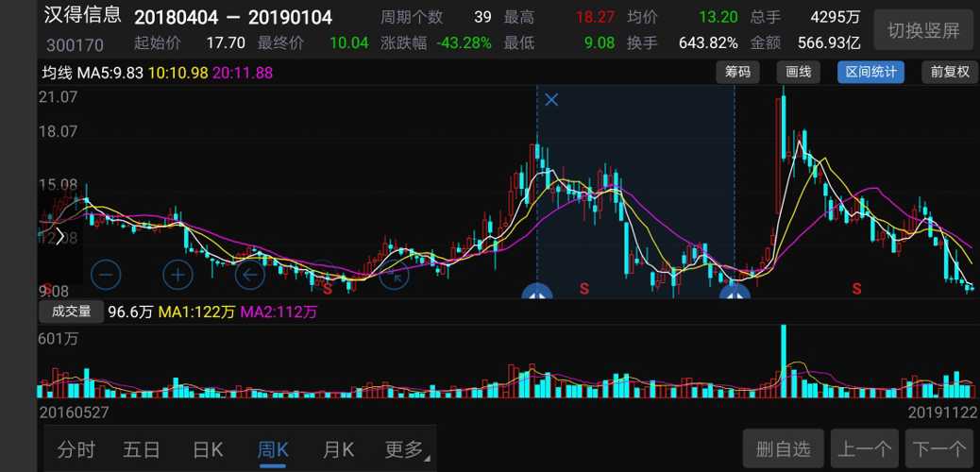Switch to the 日K tab
The width and height of the screenshot is (980, 472).
click(x=208, y=449)
